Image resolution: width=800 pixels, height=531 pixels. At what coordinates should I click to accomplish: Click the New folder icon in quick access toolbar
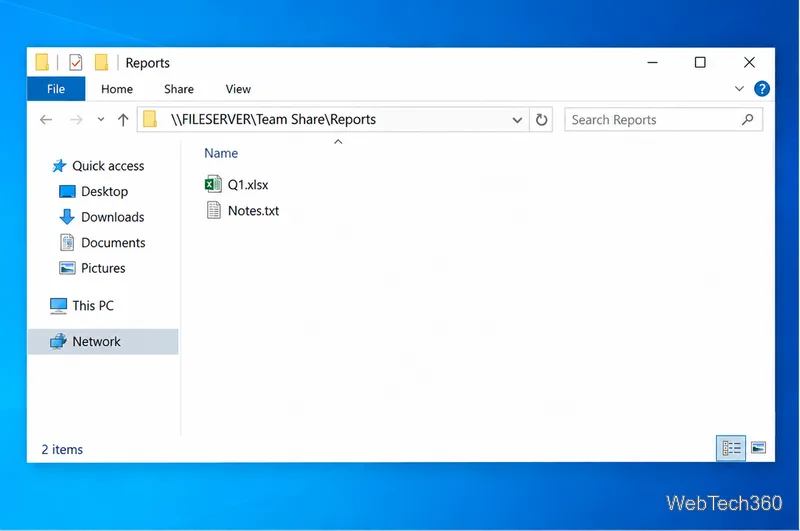coord(102,63)
